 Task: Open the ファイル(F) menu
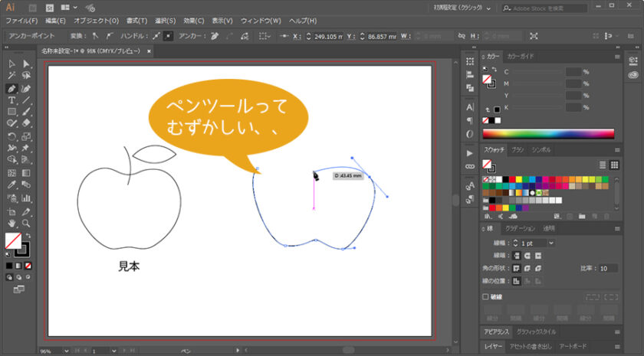(21, 21)
